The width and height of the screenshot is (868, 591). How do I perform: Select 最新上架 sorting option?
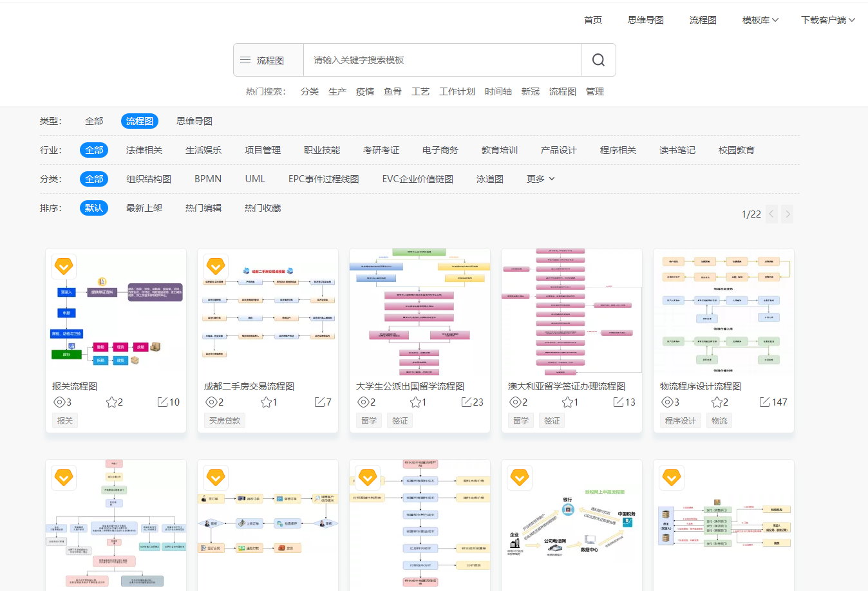click(145, 208)
